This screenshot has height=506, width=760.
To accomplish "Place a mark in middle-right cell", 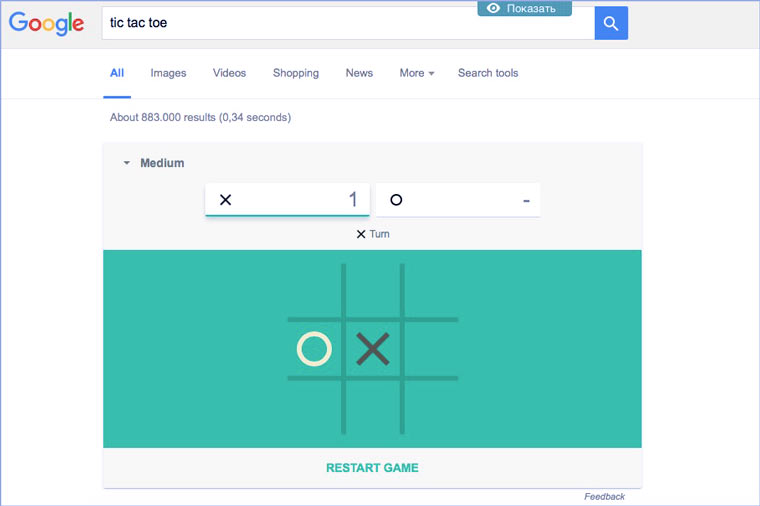I will [431, 348].
